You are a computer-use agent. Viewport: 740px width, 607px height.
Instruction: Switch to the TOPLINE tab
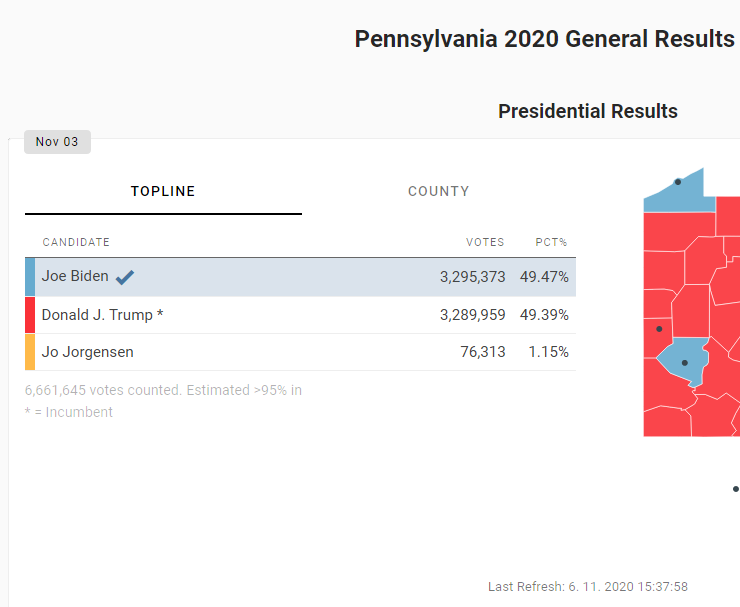coord(163,192)
